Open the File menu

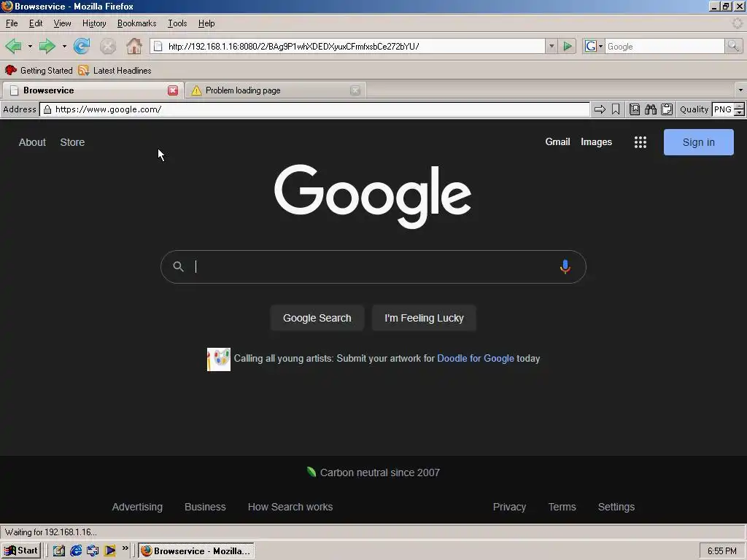(12, 23)
